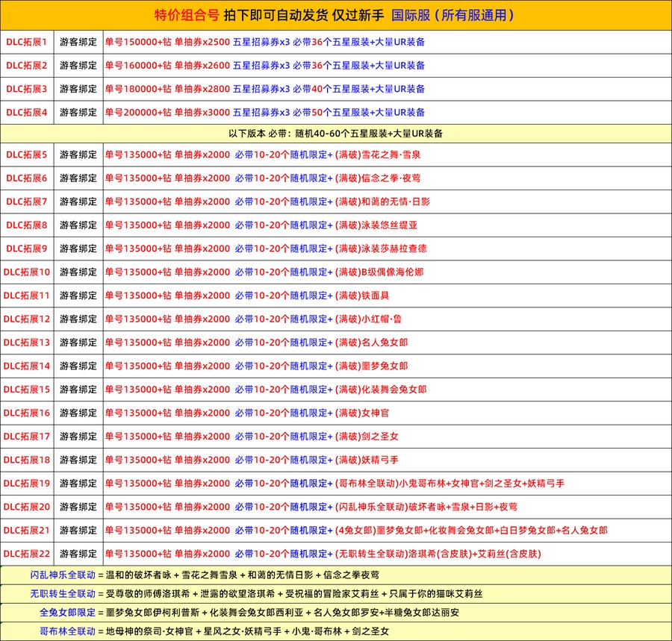The width and height of the screenshot is (672, 641).
Task: Select the DLC拓展5 row label
Action: click(27, 154)
